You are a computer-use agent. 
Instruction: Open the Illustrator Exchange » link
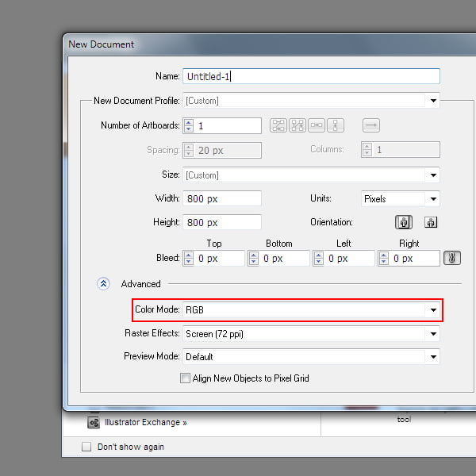(x=146, y=422)
